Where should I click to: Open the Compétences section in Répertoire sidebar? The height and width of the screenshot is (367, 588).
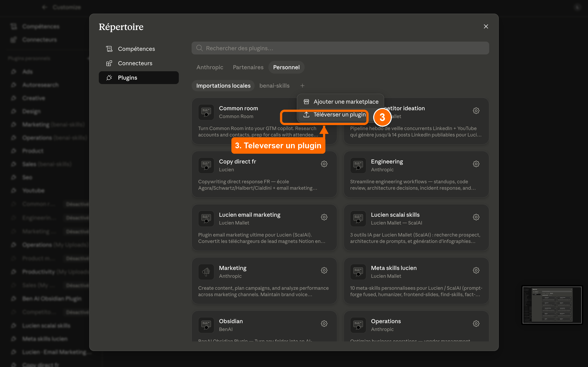pyautogui.click(x=139, y=49)
